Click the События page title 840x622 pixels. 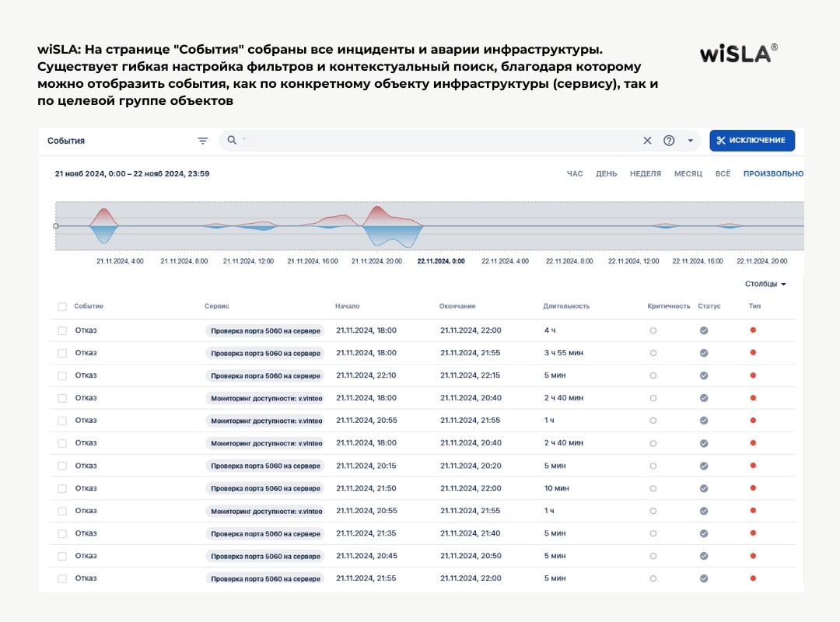66,141
